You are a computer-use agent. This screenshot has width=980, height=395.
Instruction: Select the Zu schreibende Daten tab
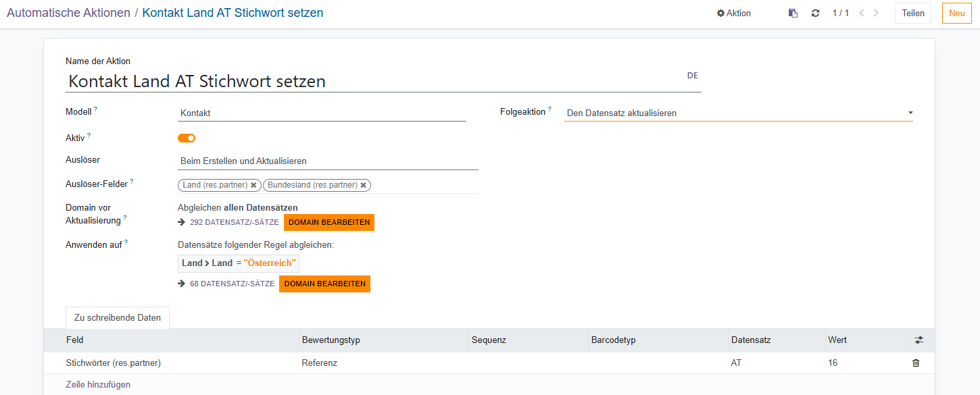118,317
